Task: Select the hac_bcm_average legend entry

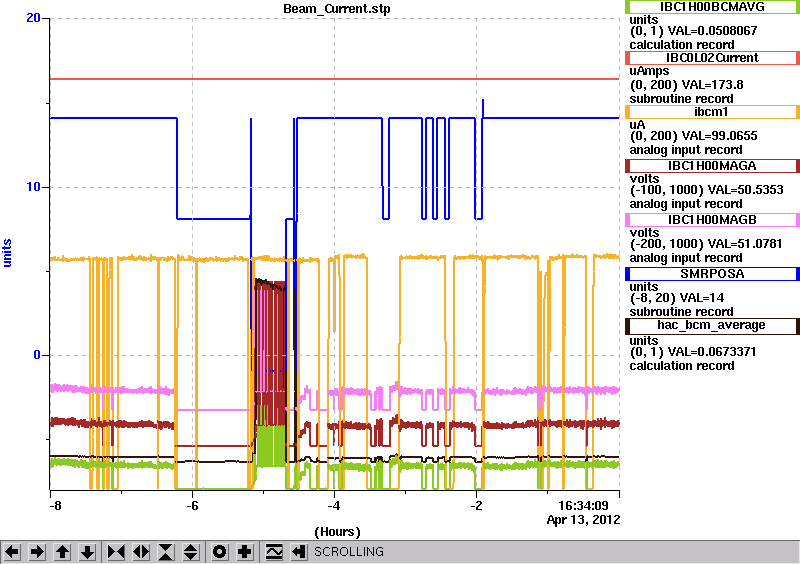Action: (712, 326)
